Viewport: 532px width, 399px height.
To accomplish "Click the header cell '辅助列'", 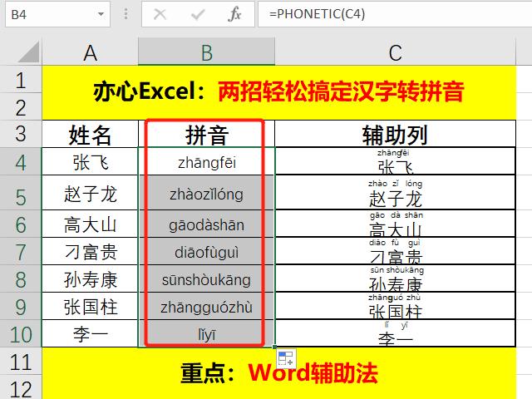I will [x=396, y=134].
